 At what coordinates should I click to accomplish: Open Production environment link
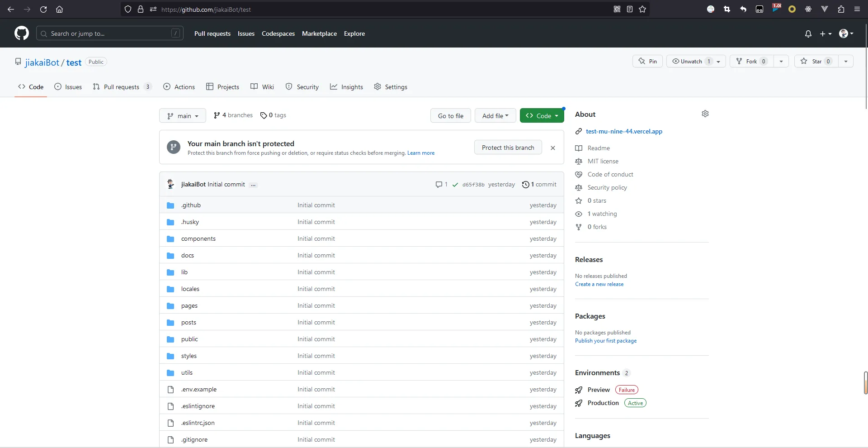coord(603,403)
